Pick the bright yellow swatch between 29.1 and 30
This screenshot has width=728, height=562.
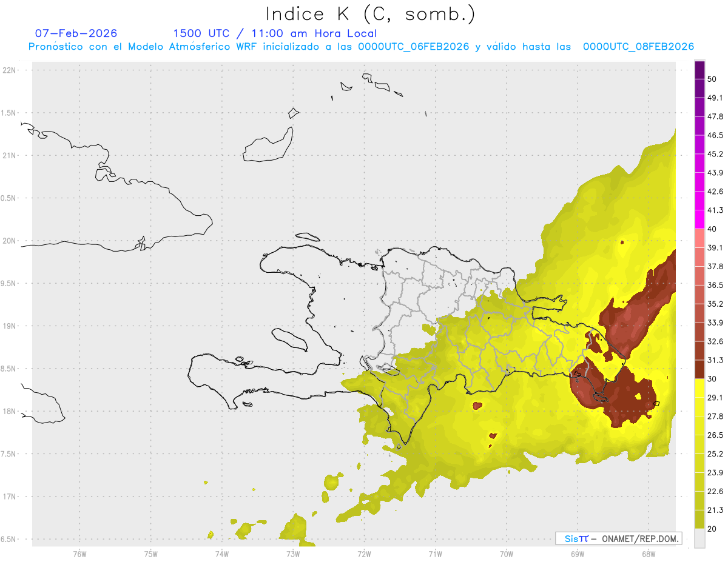699,388
